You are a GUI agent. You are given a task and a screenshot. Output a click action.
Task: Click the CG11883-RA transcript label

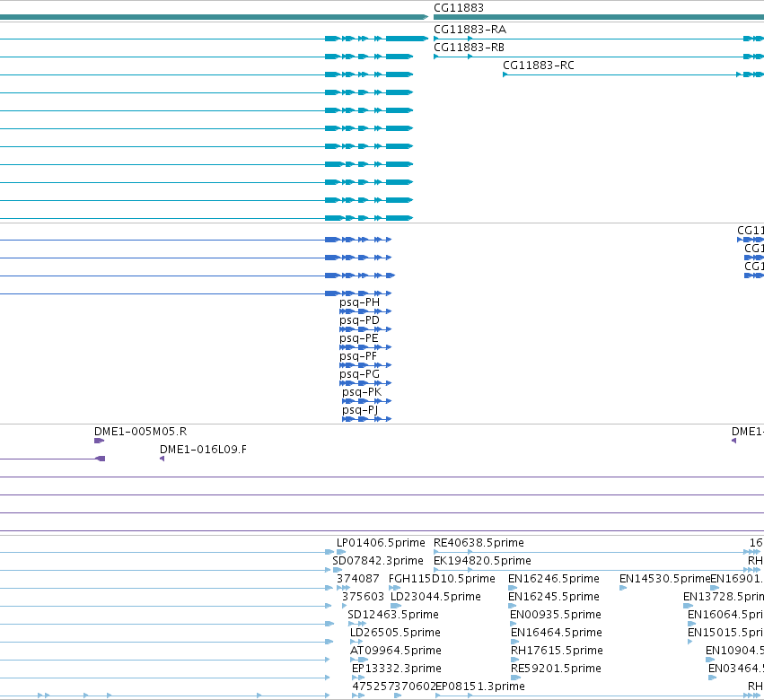coord(470,30)
